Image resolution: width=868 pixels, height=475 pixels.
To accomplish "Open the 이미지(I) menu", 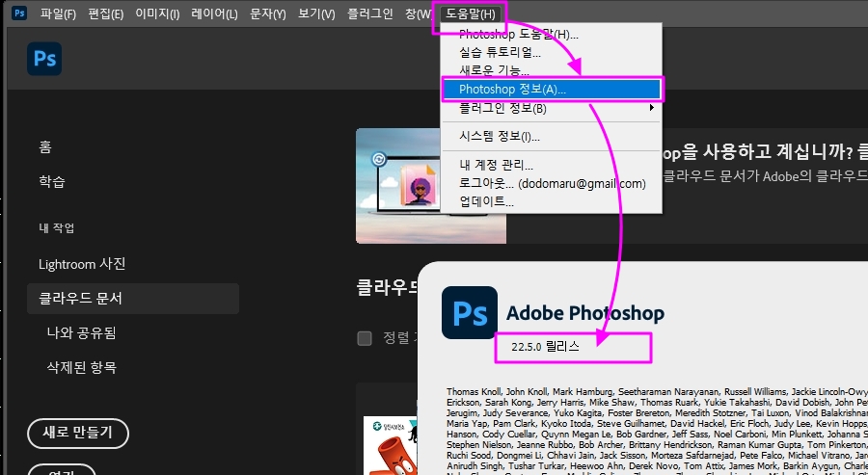I will [x=157, y=13].
